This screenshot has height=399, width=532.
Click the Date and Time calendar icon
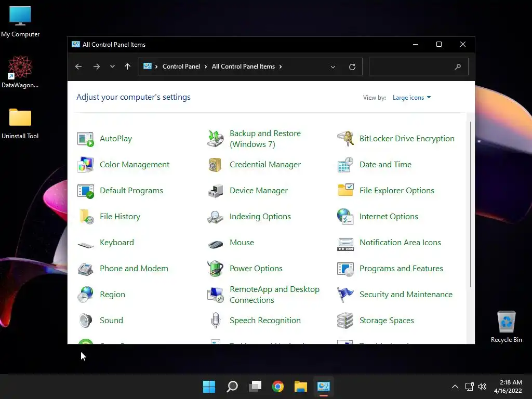[x=345, y=165]
